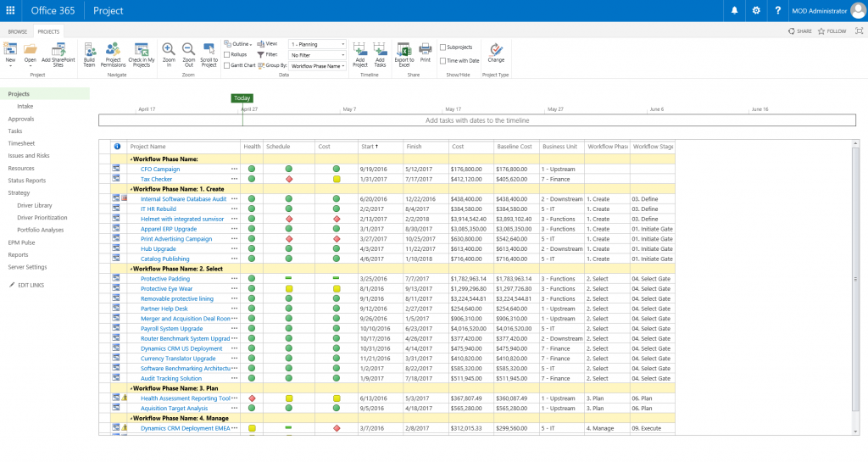Image resolution: width=868 pixels, height=462 pixels.
Task: Open Approvals in left navigation
Action: click(21, 119)
